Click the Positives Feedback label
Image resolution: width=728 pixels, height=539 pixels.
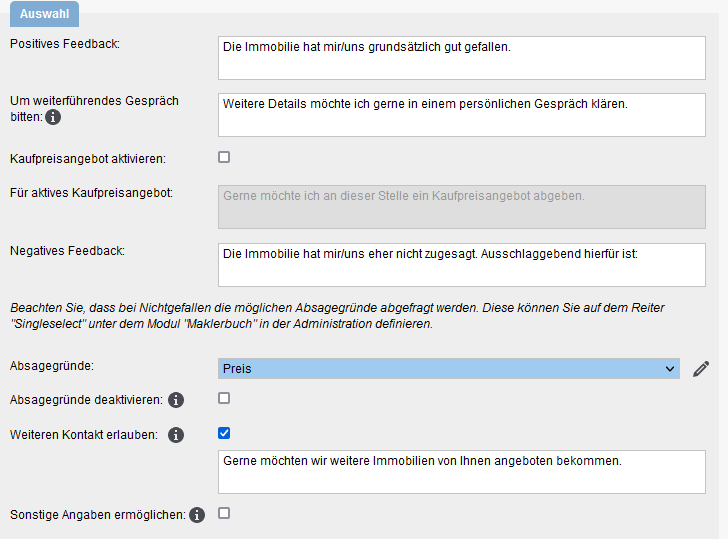[65, 44]
